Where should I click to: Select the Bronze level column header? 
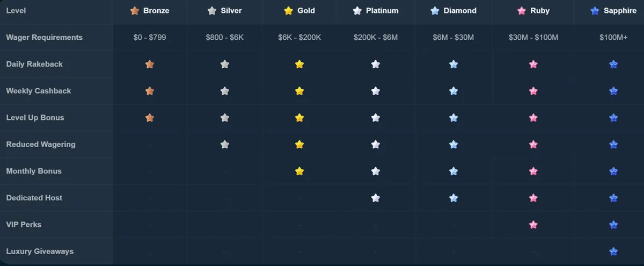pyautogui.click(x=150, y=11)
